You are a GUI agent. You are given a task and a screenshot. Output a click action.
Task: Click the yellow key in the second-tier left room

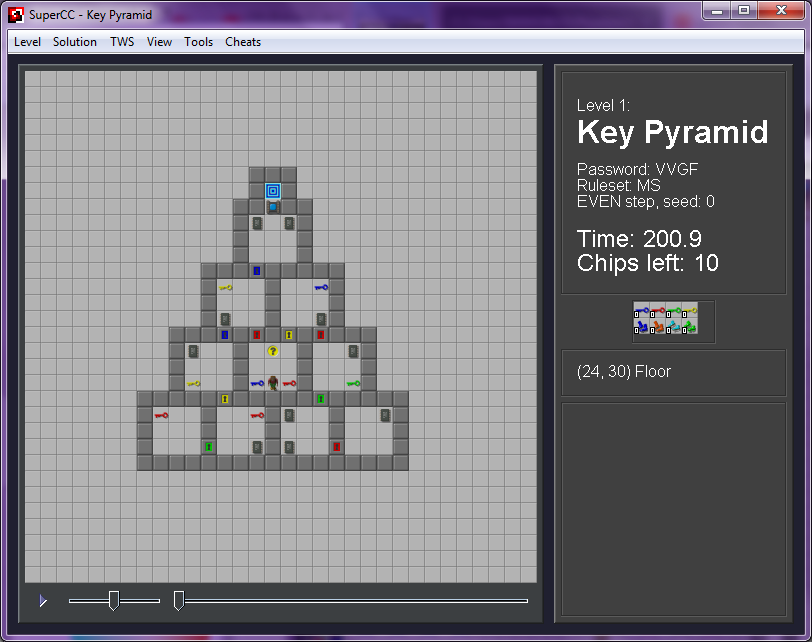tap(225, 287)
